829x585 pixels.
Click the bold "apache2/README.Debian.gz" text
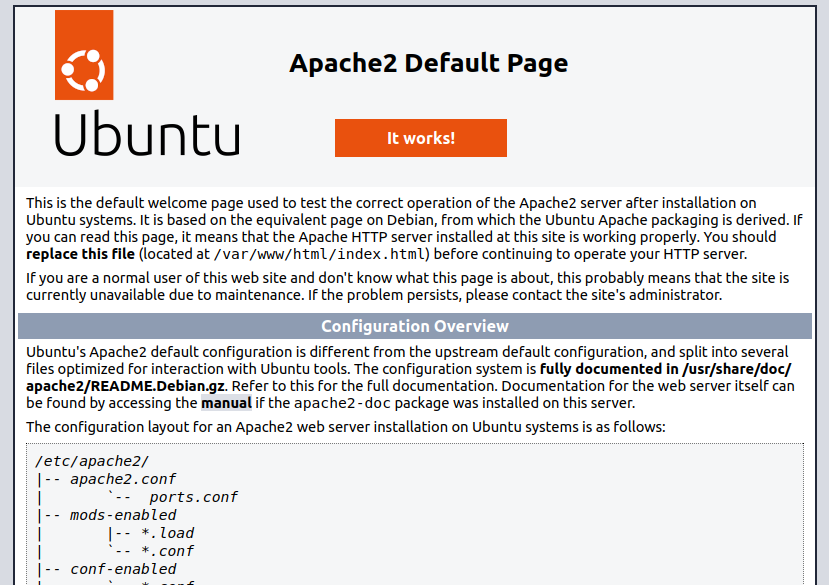(126, 386)
